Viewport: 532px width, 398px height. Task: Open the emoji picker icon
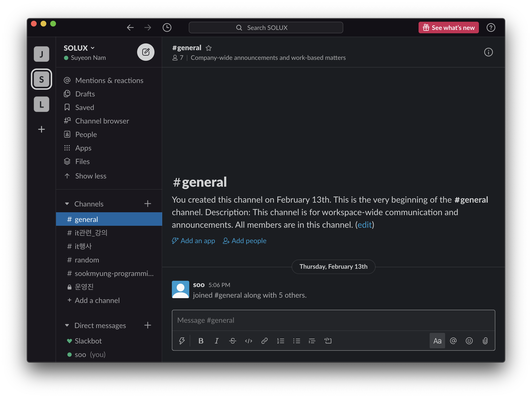[x=469, y=341]
